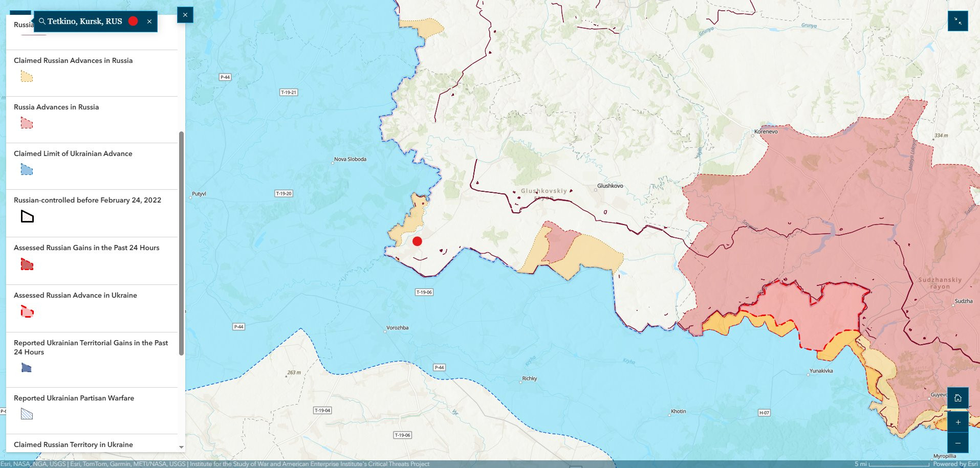The image size is (980, 468).
Task: Click the T-19-04 road shield
Action: pyautogui.click(x=322, y=411)
